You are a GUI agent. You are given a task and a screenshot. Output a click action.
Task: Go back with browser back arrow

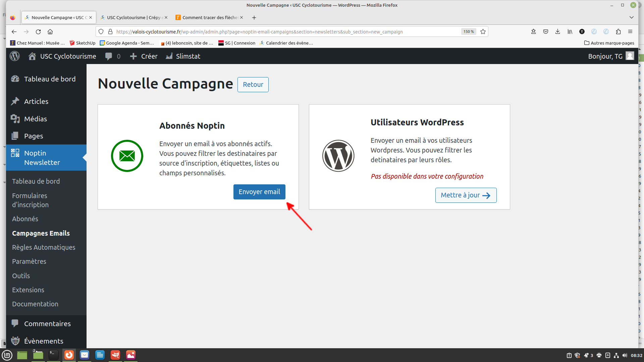(14, 32)
